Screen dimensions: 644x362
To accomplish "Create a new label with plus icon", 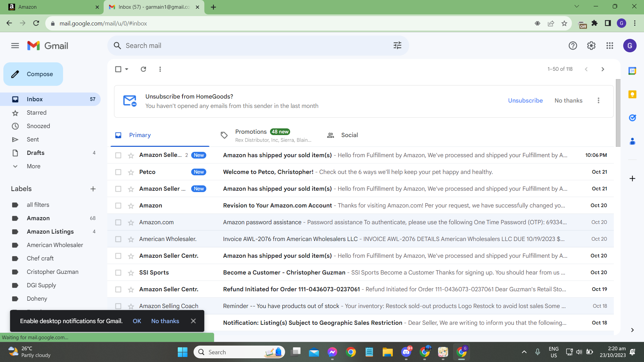I will (93, 189).
